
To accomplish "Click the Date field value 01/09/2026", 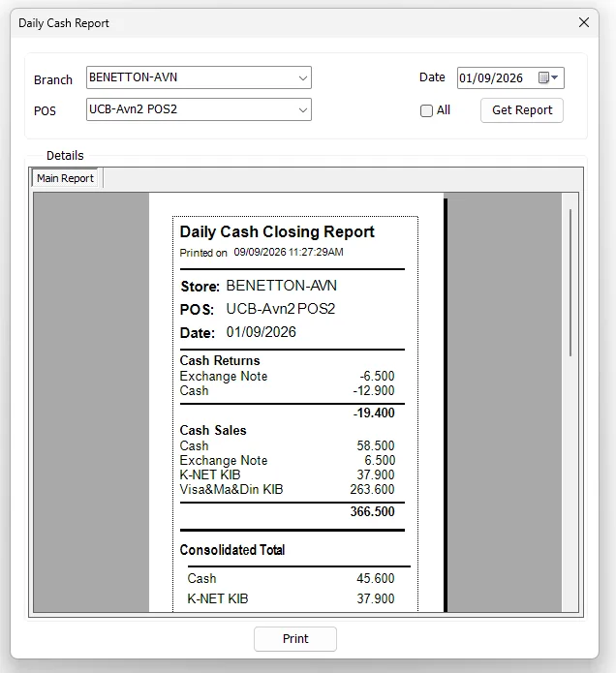I will coord(491,78).
